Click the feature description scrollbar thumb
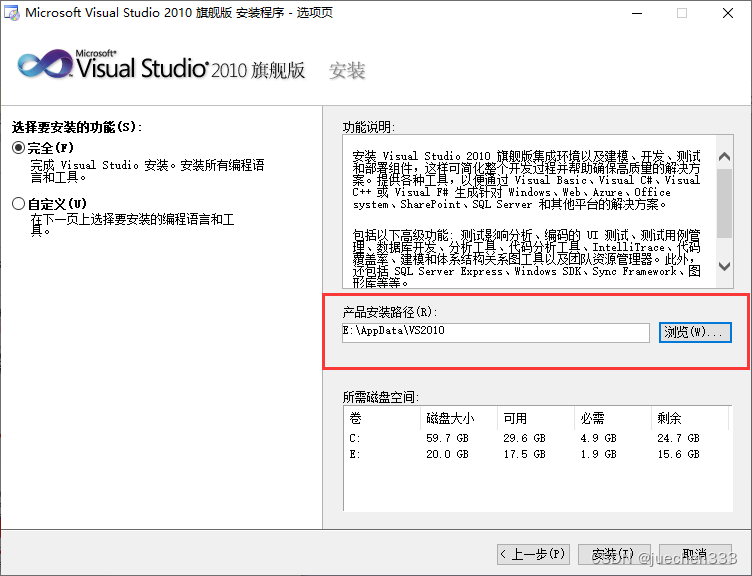Image resolution: width=752 pixels, height=576 pixels. click(x=724, y=203)
